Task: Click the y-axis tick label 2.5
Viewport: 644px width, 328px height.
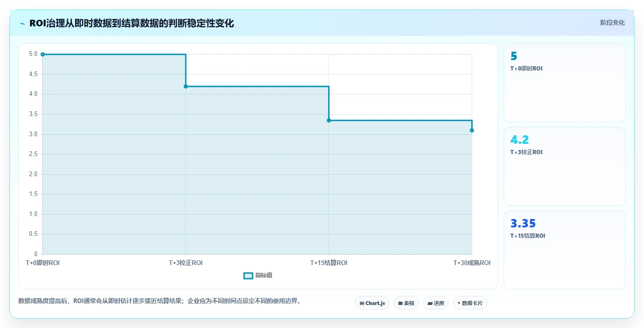Action: coord(33,154)
